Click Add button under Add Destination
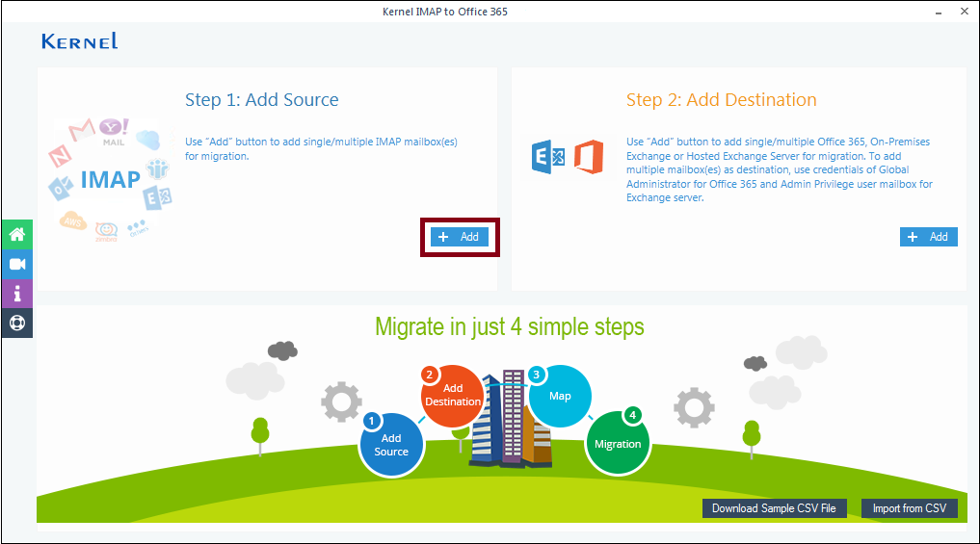 [x=929, y=237]
